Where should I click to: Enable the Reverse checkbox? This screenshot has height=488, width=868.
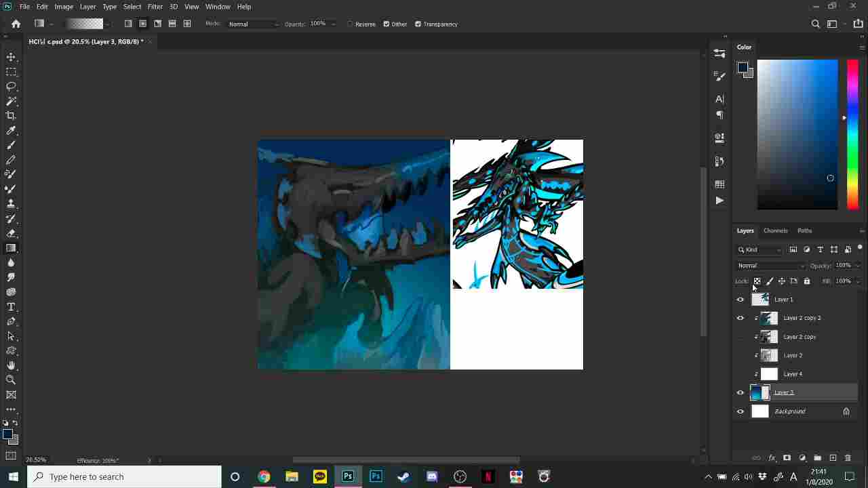351,24
